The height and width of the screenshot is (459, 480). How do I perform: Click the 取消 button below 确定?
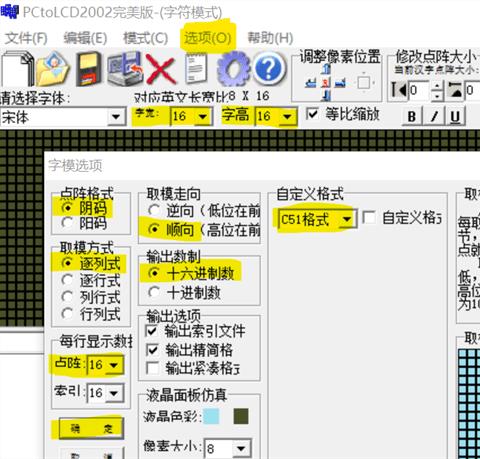(x=91, y=453)
